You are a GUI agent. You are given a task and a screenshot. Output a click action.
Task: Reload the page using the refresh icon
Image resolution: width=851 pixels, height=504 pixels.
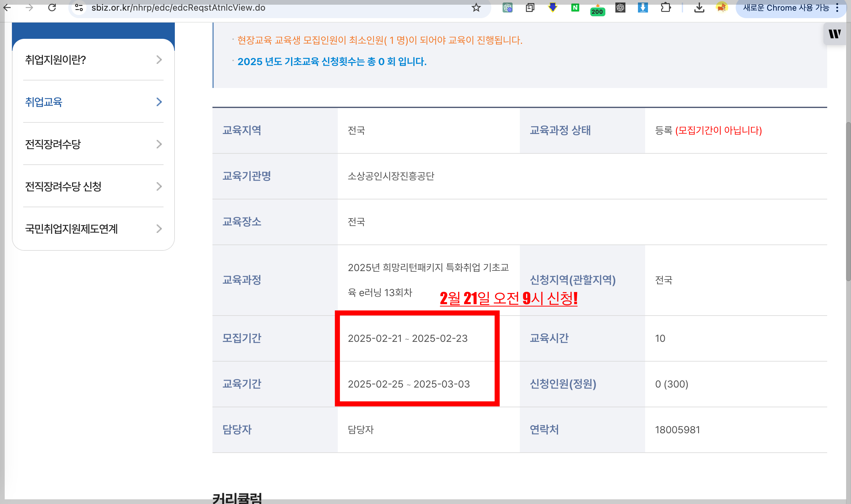(52, 8)
